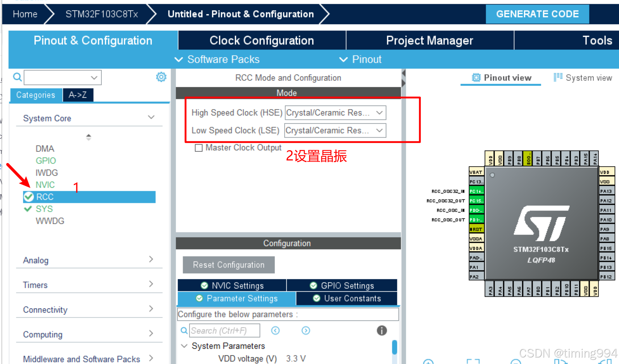The height and width of the screenshot is (364, 619).
Task: Go to next search result arrow
Action: point(306,330)
